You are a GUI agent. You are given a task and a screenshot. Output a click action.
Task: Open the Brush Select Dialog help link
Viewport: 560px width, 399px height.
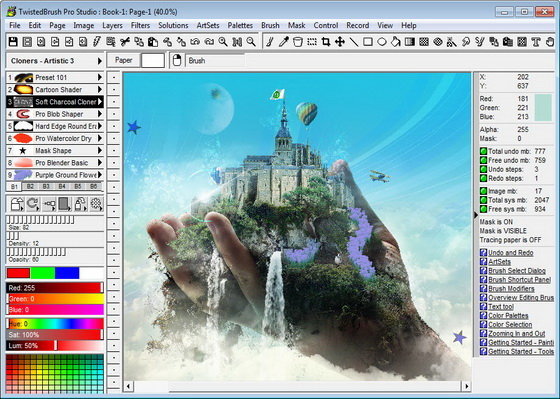coord(516,271)
